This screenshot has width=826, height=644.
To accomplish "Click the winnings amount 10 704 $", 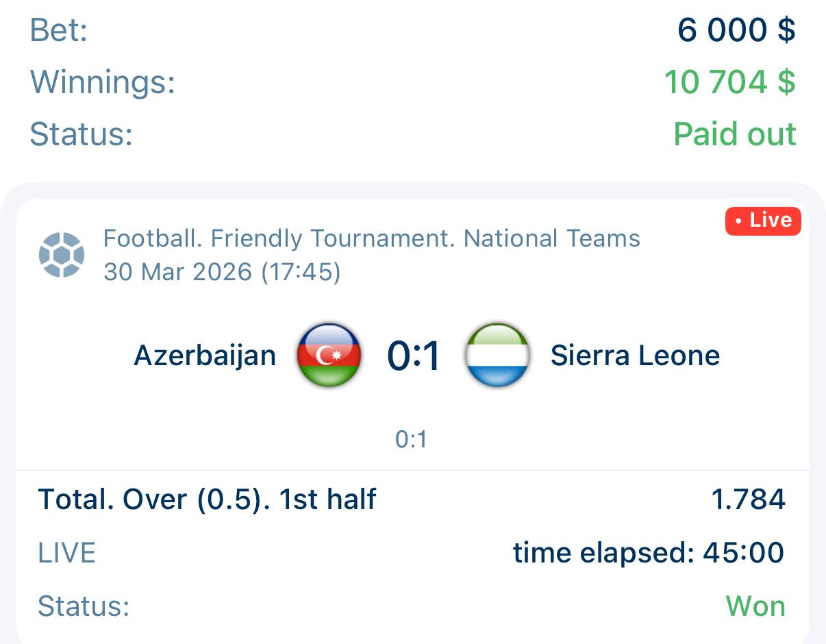I will (729, 82).
